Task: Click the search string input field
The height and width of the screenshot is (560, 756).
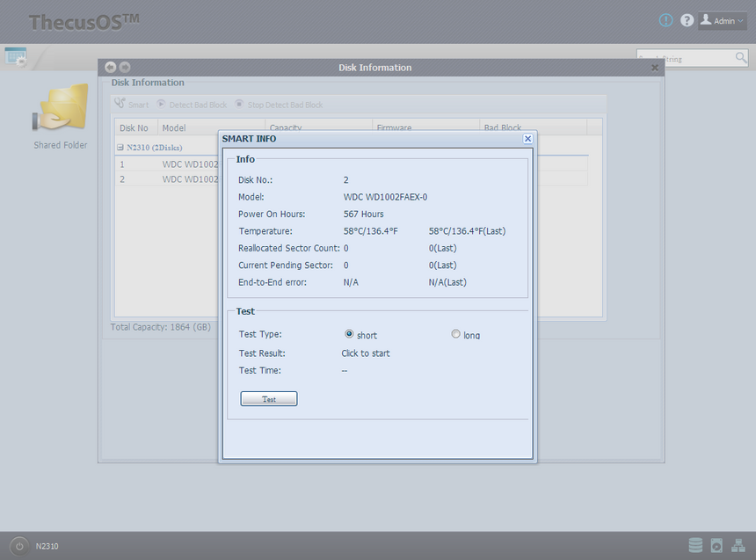Action: (x=686, y=58)
